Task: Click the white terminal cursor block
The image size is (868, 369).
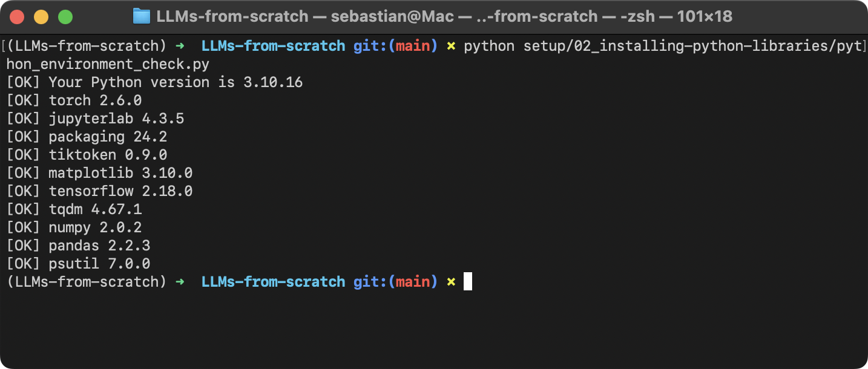Action: point(468,282)
